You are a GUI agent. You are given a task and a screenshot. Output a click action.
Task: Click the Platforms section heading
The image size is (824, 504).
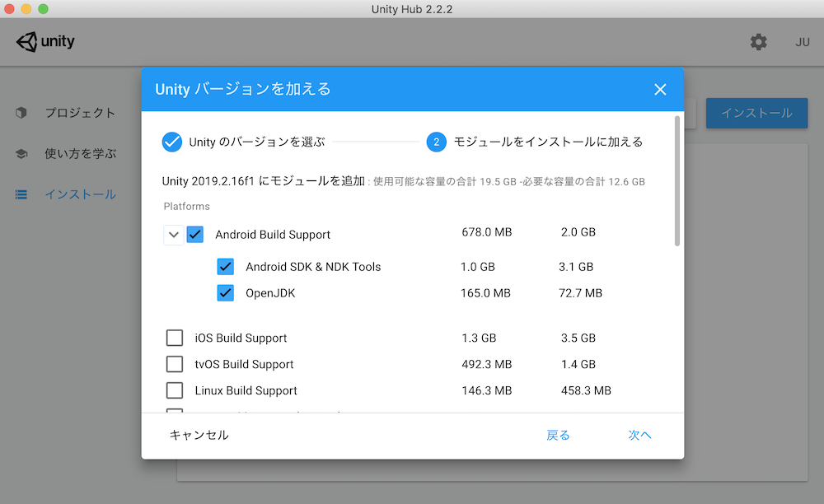tap(186, 207)
